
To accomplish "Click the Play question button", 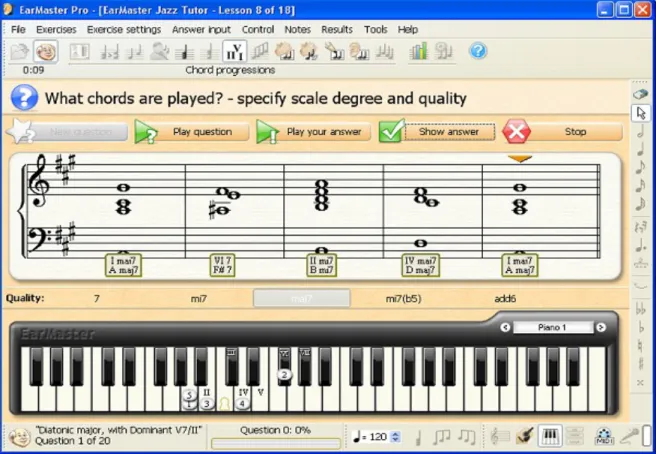I will [192, 132].
